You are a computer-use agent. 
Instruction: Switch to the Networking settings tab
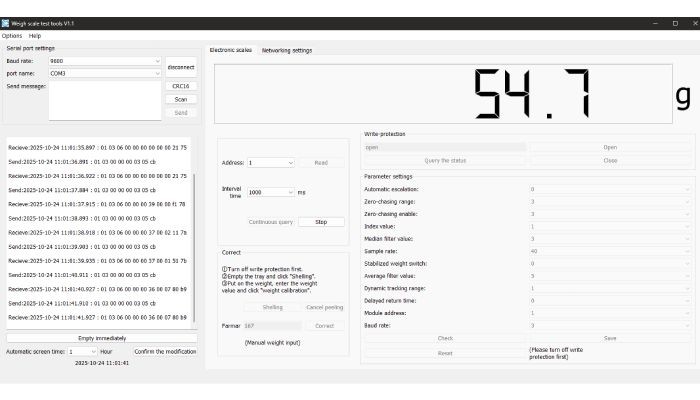(x=287, y=50)
